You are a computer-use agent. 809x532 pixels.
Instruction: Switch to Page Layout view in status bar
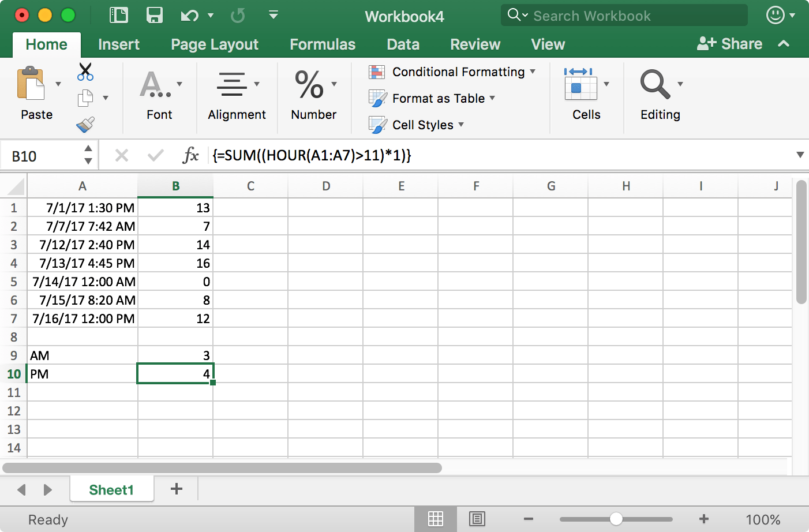point(477,519)
